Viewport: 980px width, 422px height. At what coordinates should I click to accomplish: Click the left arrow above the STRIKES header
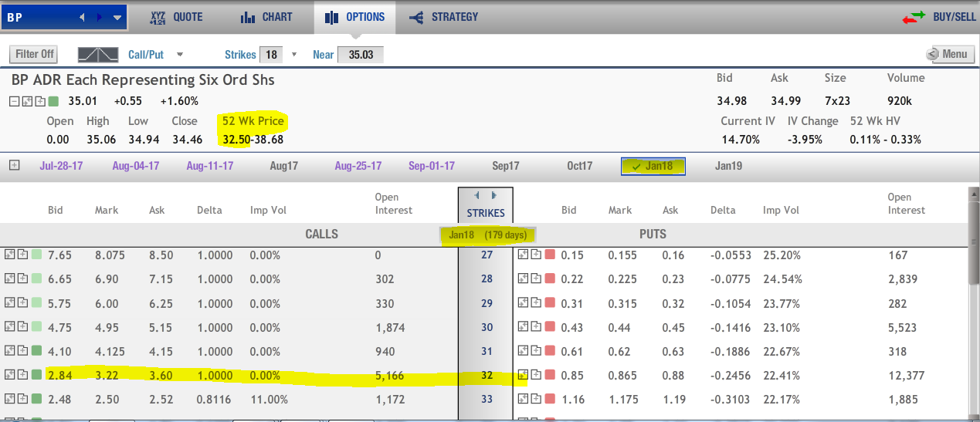[477, 196]
